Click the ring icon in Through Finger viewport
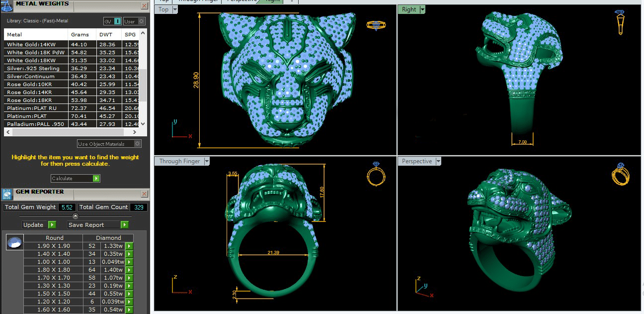The image size is (644, 314). point(376,174)
